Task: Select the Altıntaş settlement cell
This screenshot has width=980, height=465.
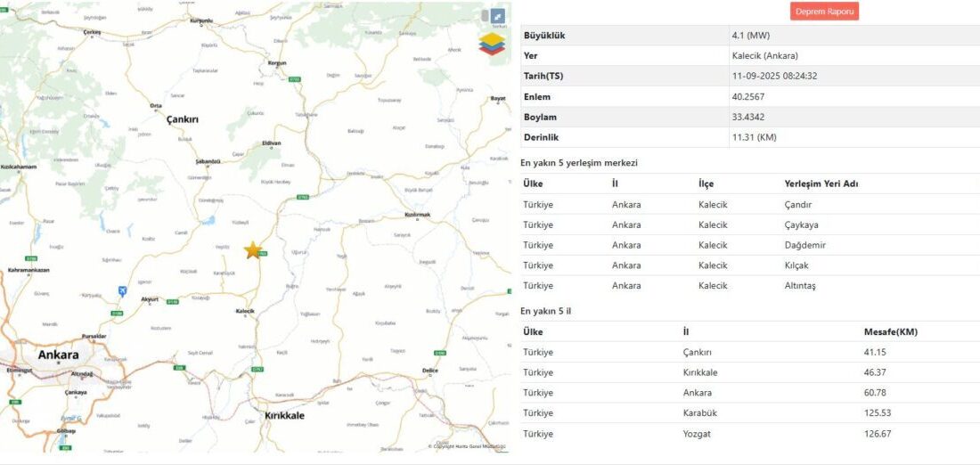Action: [799, 286]
